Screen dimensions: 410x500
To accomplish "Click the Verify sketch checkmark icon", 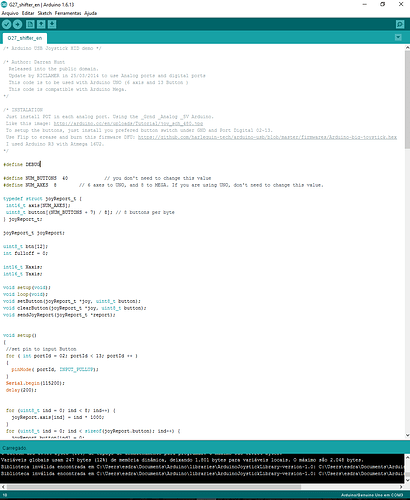I will tap(6, 24).
